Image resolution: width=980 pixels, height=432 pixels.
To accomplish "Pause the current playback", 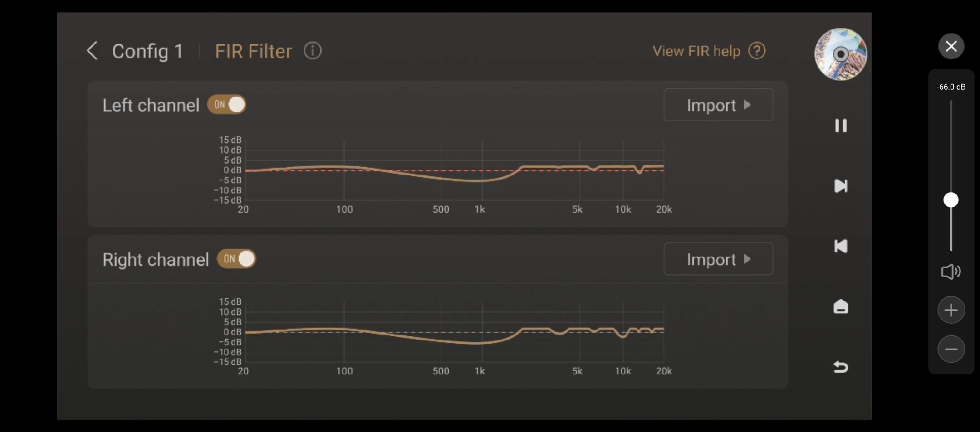I will [841, 126].
